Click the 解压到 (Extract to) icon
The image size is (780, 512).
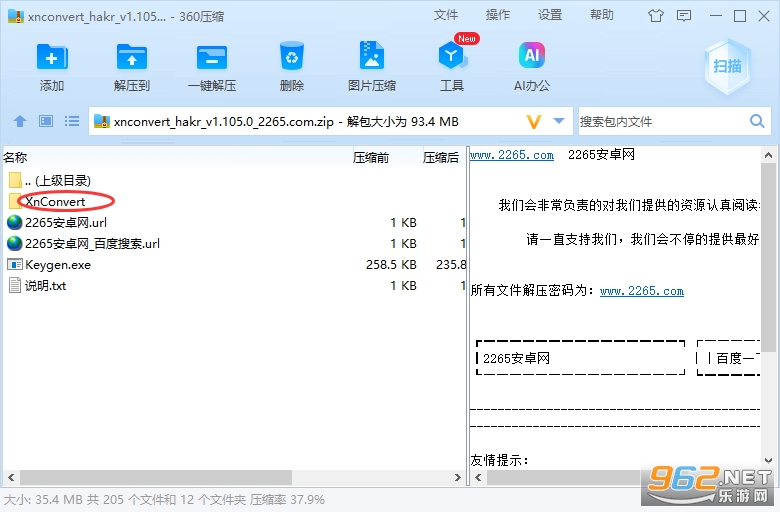(x=131, y=58)
